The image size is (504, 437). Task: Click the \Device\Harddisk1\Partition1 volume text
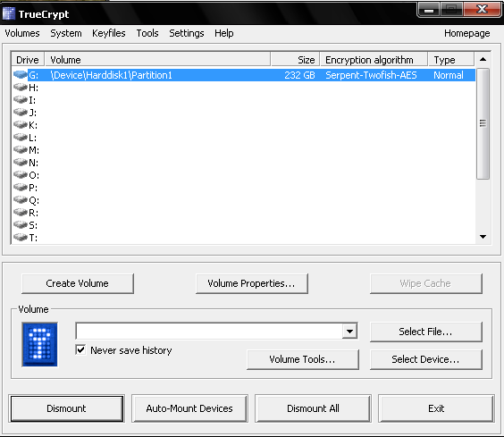click(111, 75)
